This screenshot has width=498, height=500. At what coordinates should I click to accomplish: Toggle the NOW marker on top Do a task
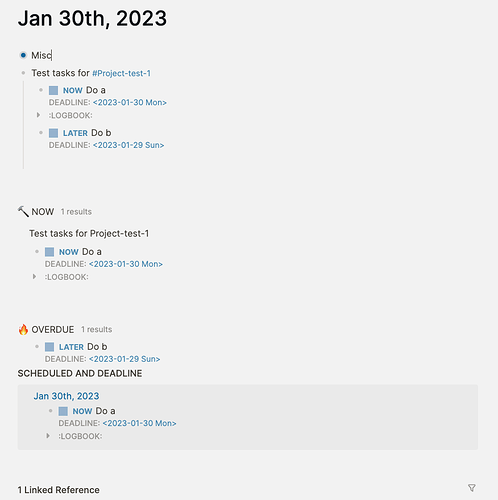pos(73,90)
